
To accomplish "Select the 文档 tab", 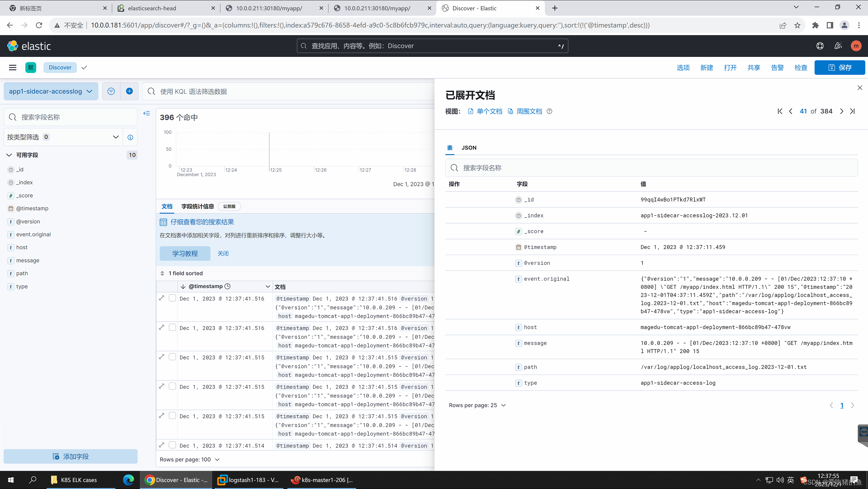I will pos(167,206).
